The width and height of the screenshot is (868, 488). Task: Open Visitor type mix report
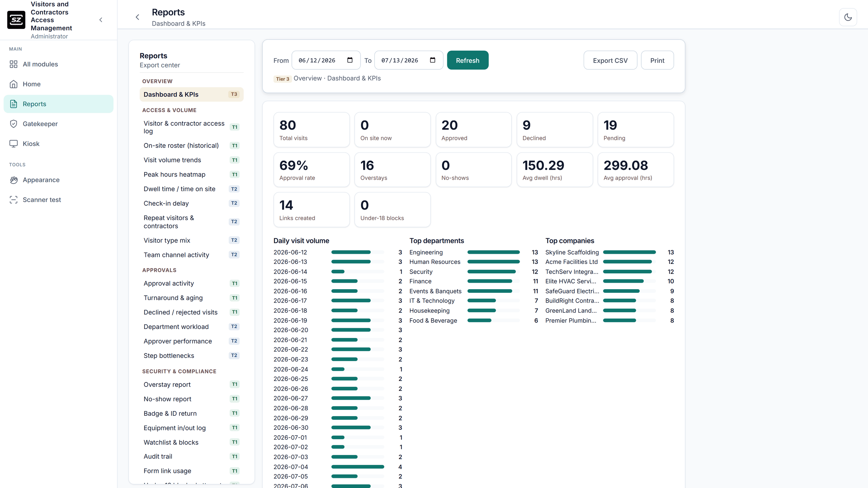191,240
